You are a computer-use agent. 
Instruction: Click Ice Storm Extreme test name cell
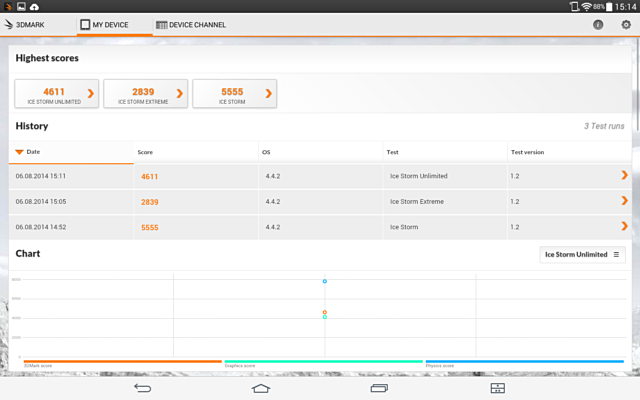417,201
